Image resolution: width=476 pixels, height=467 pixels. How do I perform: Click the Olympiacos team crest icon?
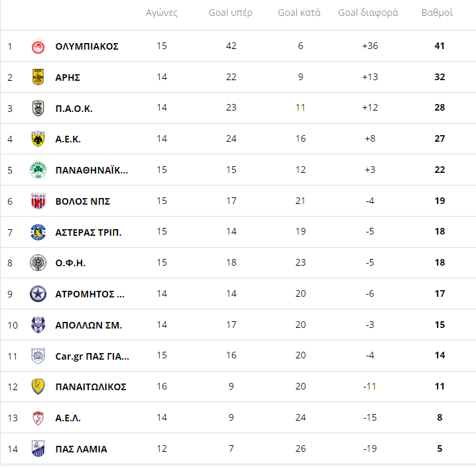coord(38,46)
